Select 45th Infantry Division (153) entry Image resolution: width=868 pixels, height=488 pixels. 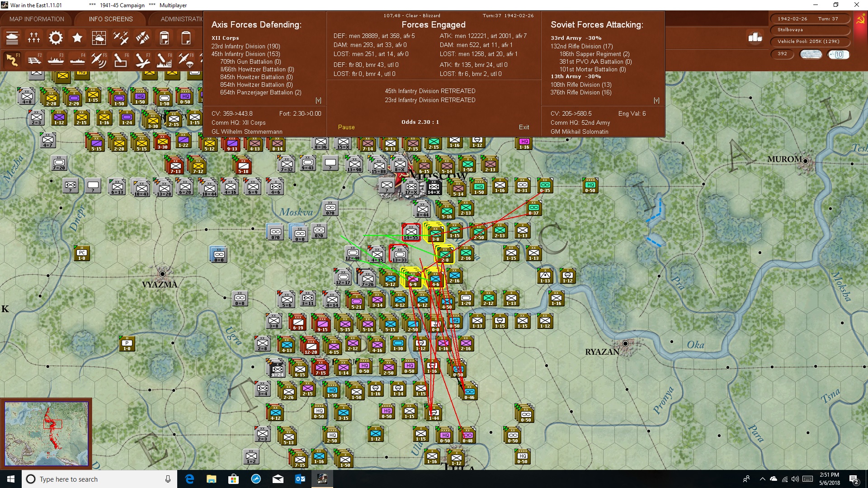click(x=245, y=54)
